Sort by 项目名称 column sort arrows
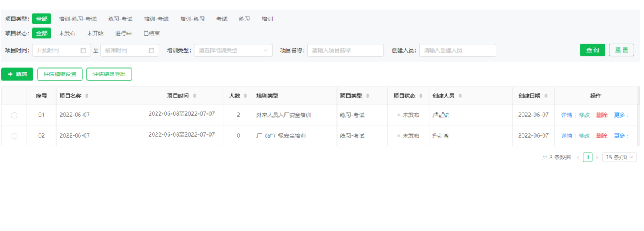Image resolution: width=644 pixels, height=231 pixels. [x=86, y=96]
